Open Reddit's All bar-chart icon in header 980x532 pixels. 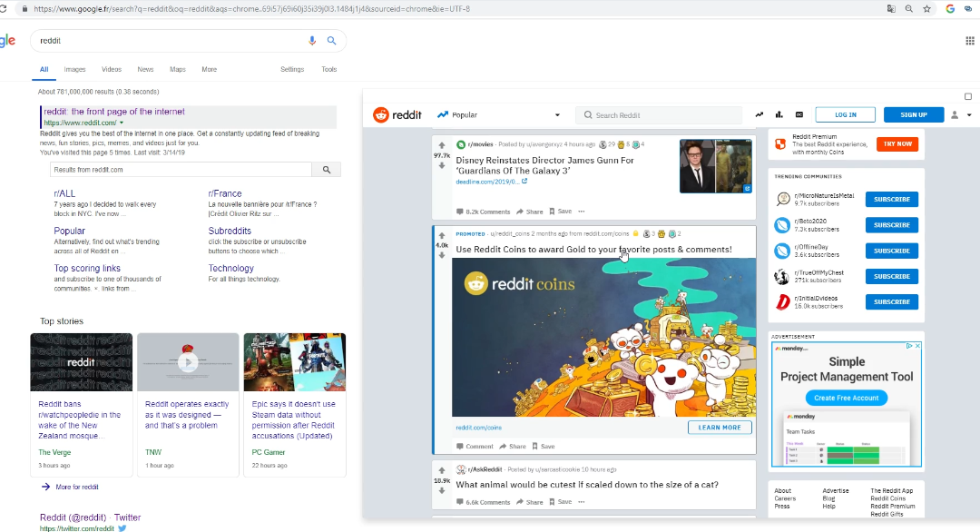[x=779, y=115]
